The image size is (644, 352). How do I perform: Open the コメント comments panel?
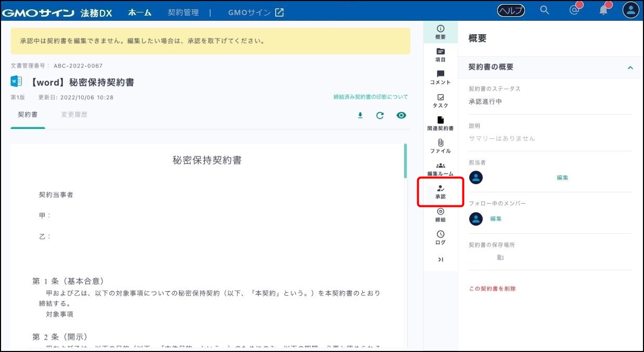coord(440,77)
